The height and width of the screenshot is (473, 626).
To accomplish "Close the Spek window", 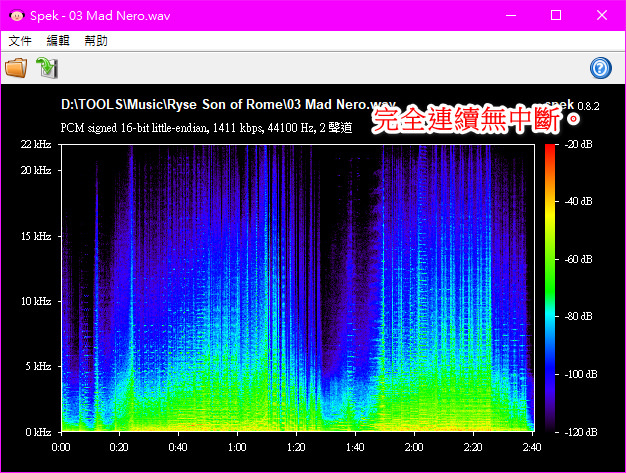I will pos(602,16).
